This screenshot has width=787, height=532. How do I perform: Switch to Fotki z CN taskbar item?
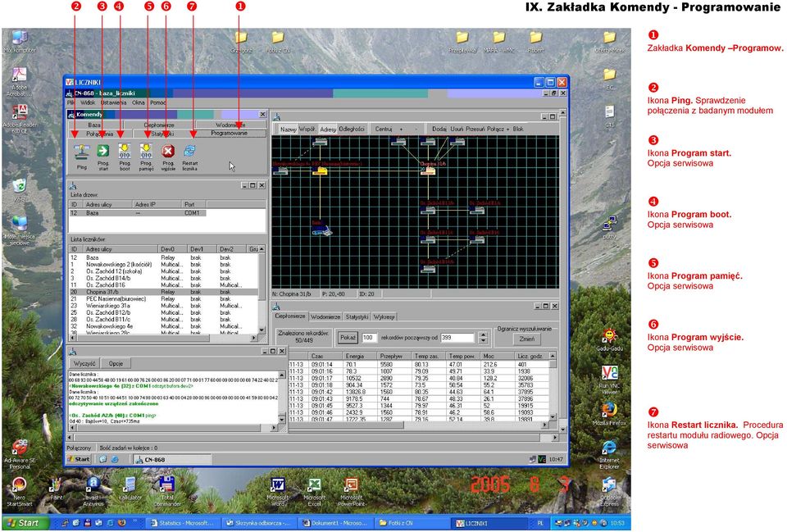click(x=410, y=523)
